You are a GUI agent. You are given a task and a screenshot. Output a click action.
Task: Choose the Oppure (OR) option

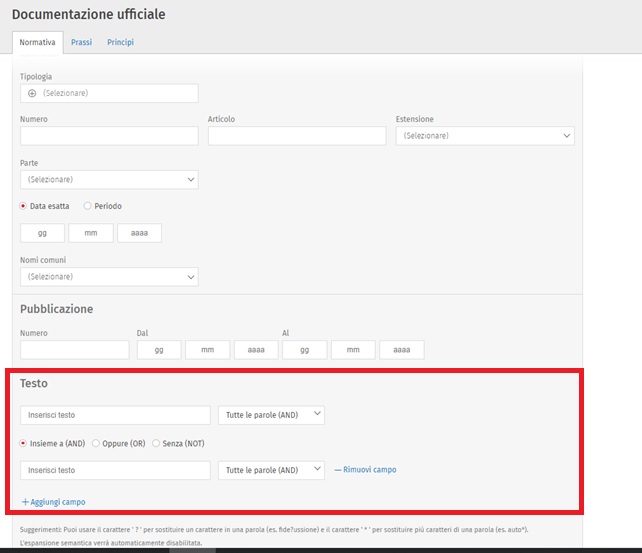point(96,443)
